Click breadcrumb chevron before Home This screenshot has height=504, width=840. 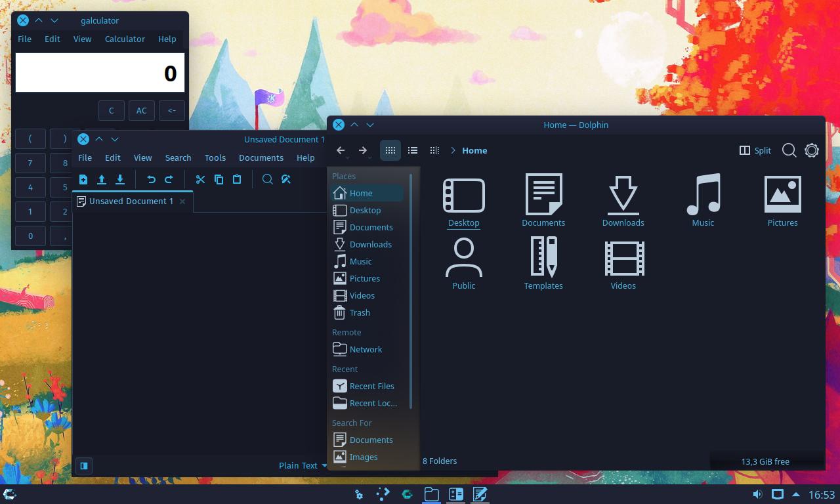tap(453, 150)
